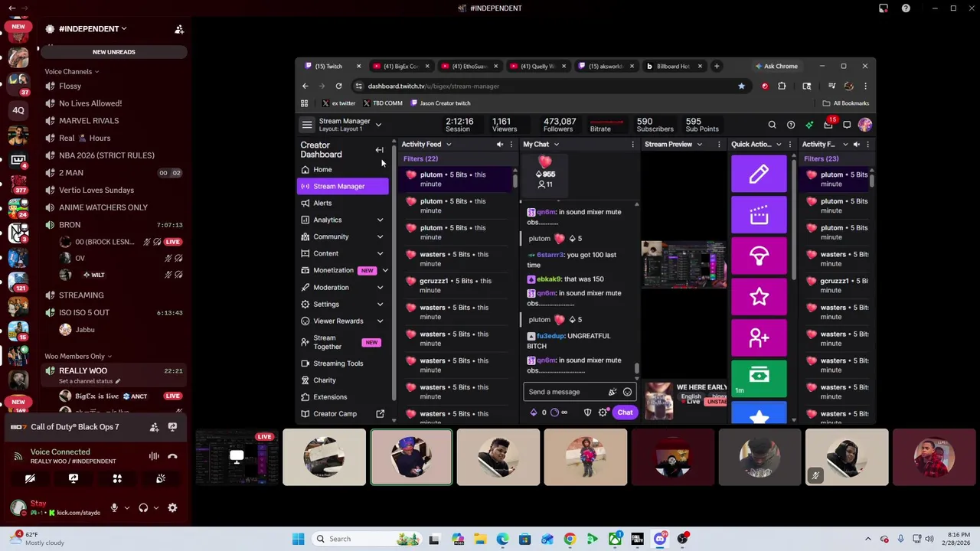Toggle Discord noise suppression waveform icon
The height and width of the screenshot is (551, 980).
tap(154, 456)
